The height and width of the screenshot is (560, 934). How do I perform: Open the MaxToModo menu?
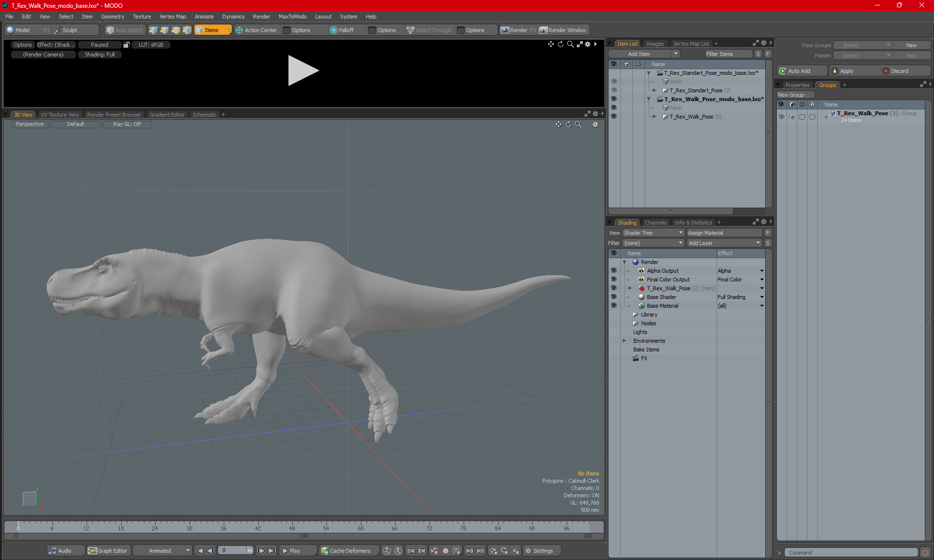tap(292, 17)
